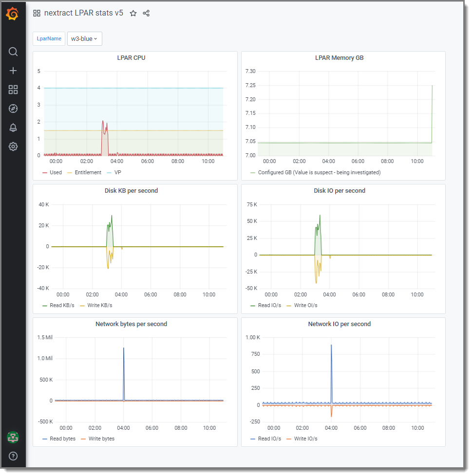Toggle the Read bytes legend entry

62,439
